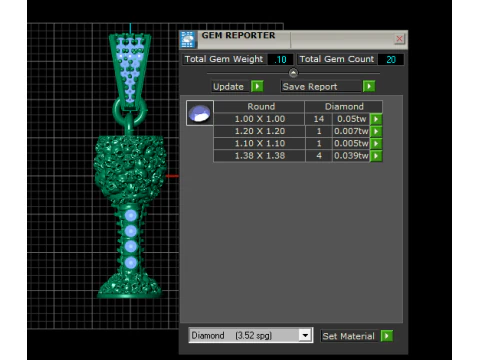Click the 1.10 X 1.10 size cell
480x360 pixels.
click(x=260, y=144)
